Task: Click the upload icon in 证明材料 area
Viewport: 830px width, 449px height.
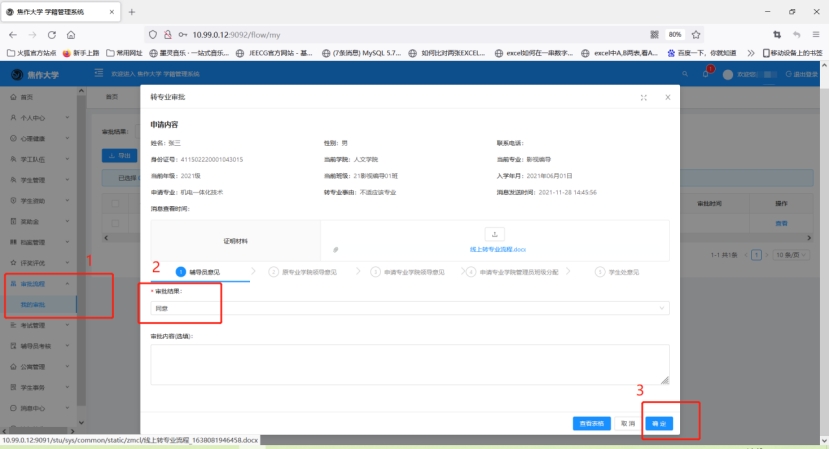Action: (x=498, y=233)
